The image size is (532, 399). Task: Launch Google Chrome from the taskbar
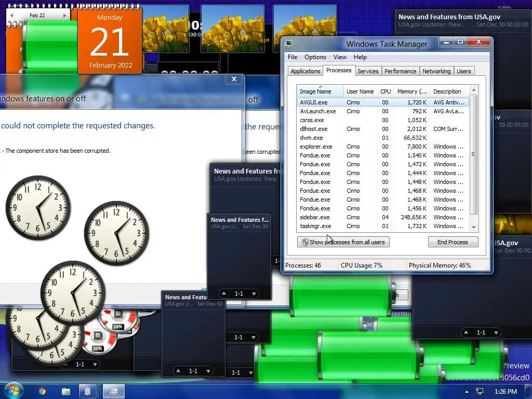point(42,392)
